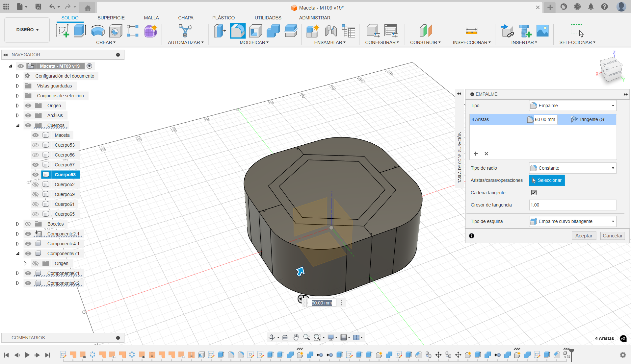The image size is (631, 364).
Task: Click the Seleccionar button
Action: coord(547,180)
